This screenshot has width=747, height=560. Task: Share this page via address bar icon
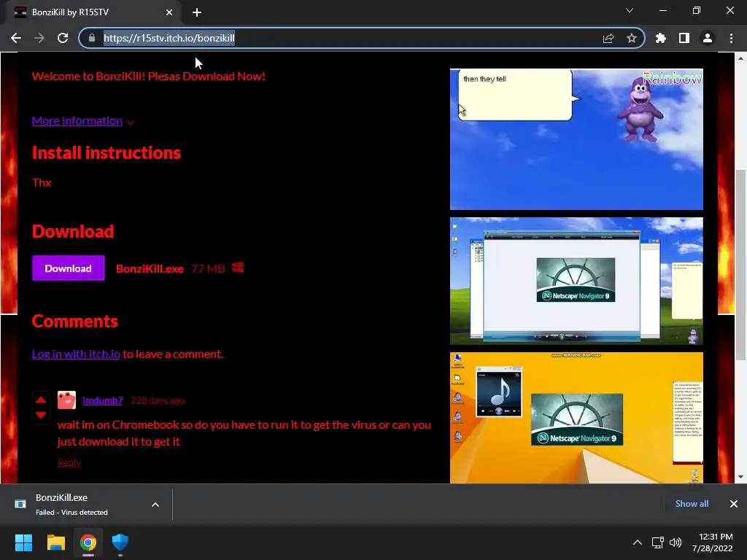(608, 38)
